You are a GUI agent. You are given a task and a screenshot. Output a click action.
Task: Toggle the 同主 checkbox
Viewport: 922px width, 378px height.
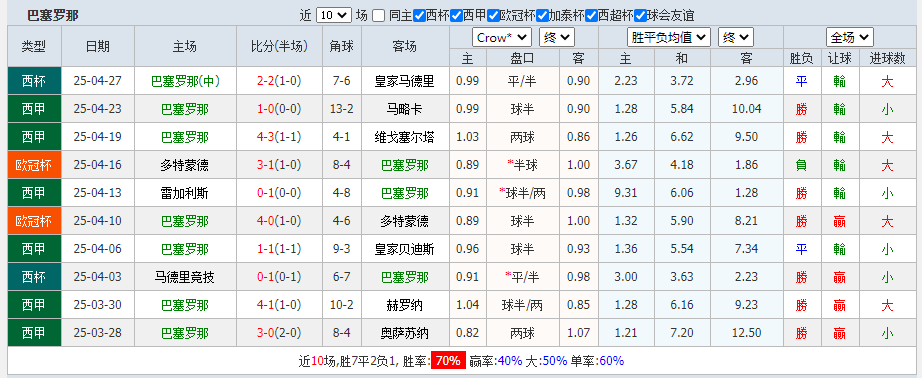[x=379, y=16]
